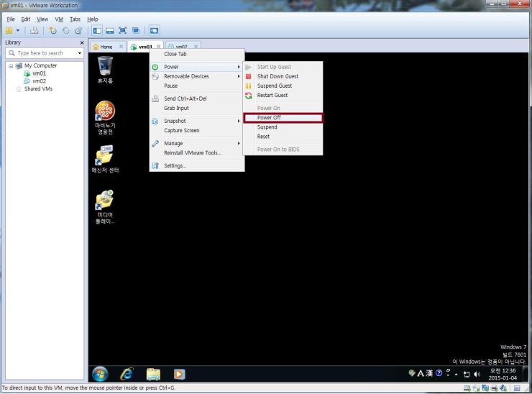
Task: Click the Unity mode toolbar icon
Action: coord(135,30)
